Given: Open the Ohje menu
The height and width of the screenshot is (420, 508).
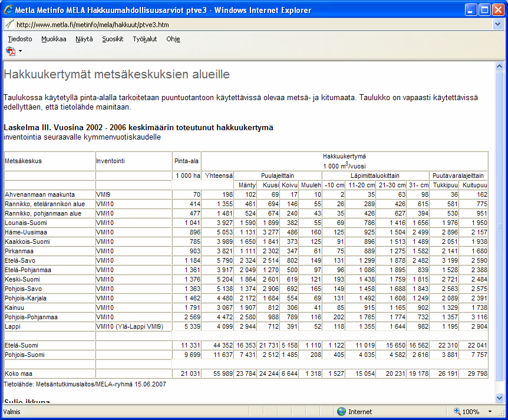Looking at the screenshot, I should click(173, 39).
